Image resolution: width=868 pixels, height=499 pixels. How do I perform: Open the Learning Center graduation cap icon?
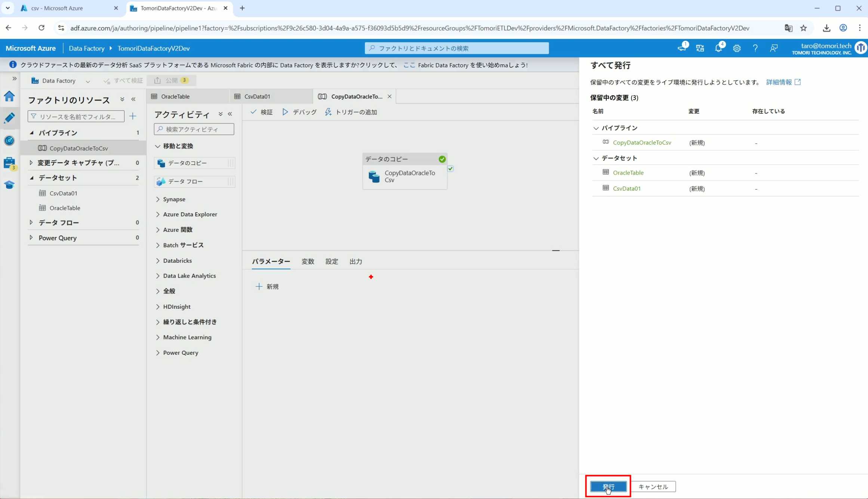pos(9,185)
